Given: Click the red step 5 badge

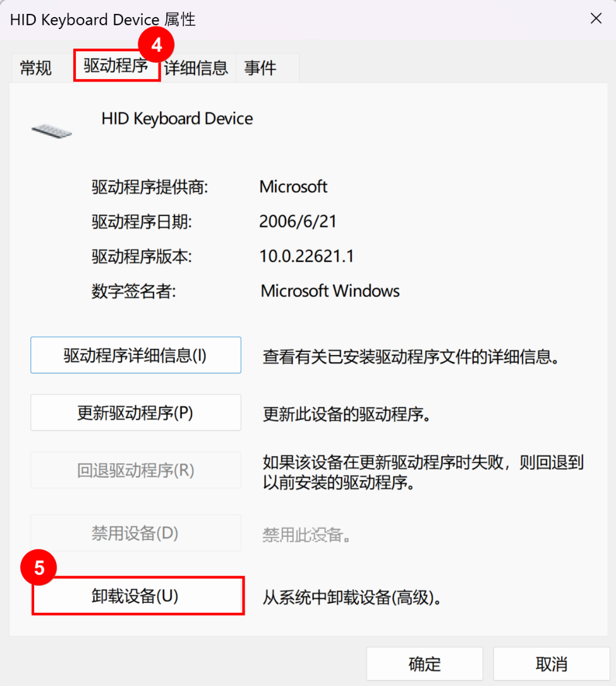Looking at the screenshot, I should (39, 569).
